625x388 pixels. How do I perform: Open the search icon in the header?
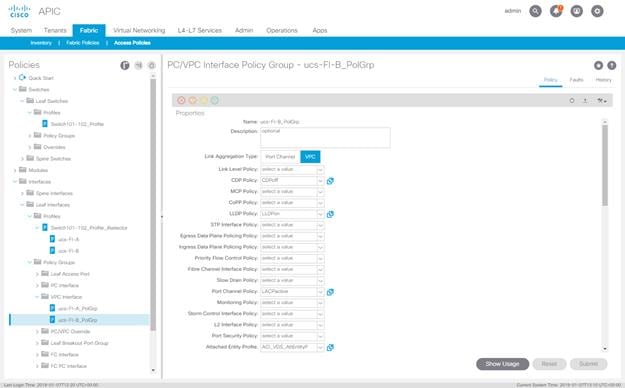tap(535, 11)
